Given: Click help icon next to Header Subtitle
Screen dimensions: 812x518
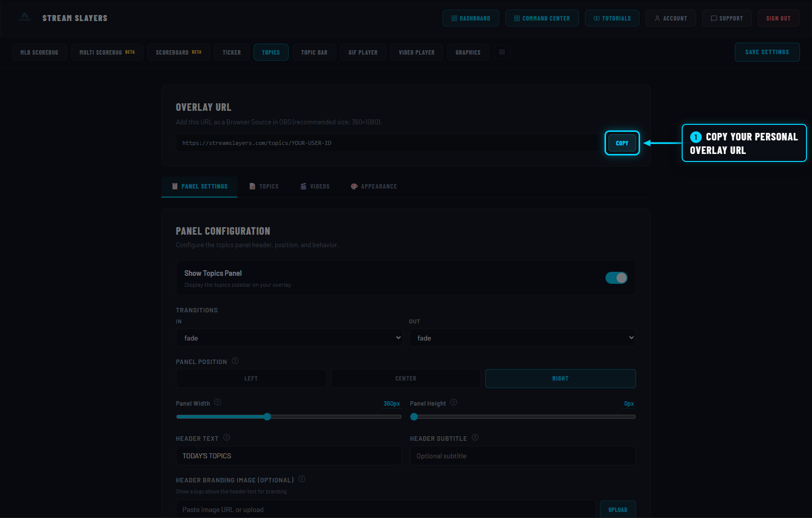Looking at the screenshot, I should click(x=475, y=437).
